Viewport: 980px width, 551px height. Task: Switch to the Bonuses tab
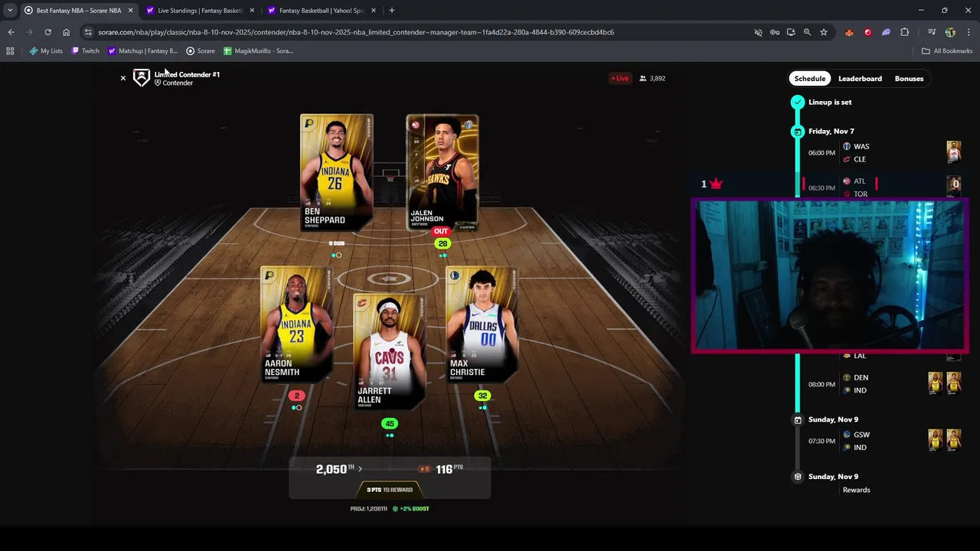909,78
